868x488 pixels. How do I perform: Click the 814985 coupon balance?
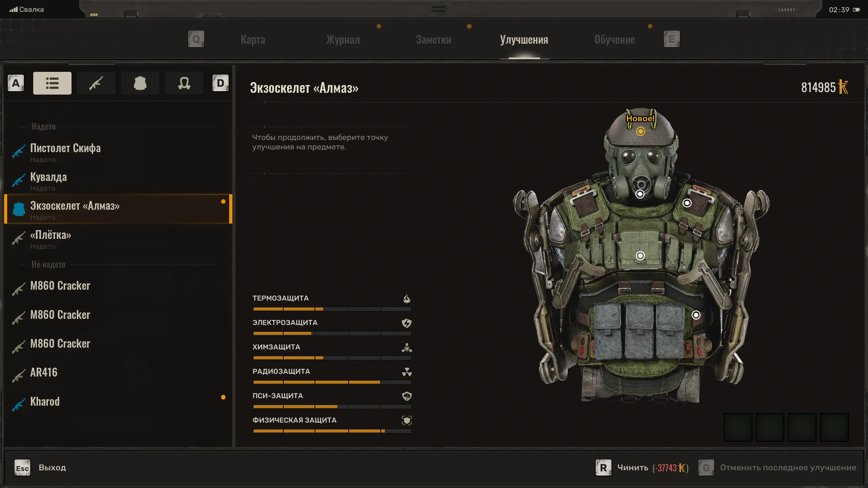pyautogui.click(x=818, y=87)
